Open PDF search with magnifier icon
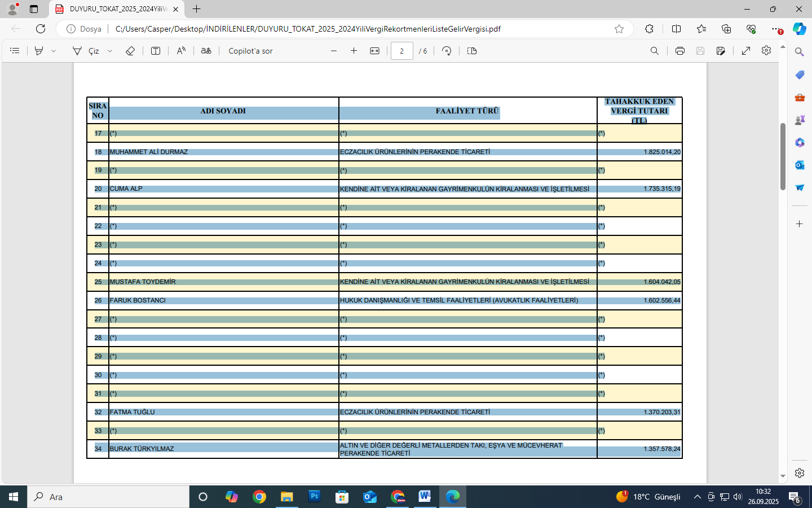Screen dimensions: 812x508 pyautogui.click(x=655, y=51)
